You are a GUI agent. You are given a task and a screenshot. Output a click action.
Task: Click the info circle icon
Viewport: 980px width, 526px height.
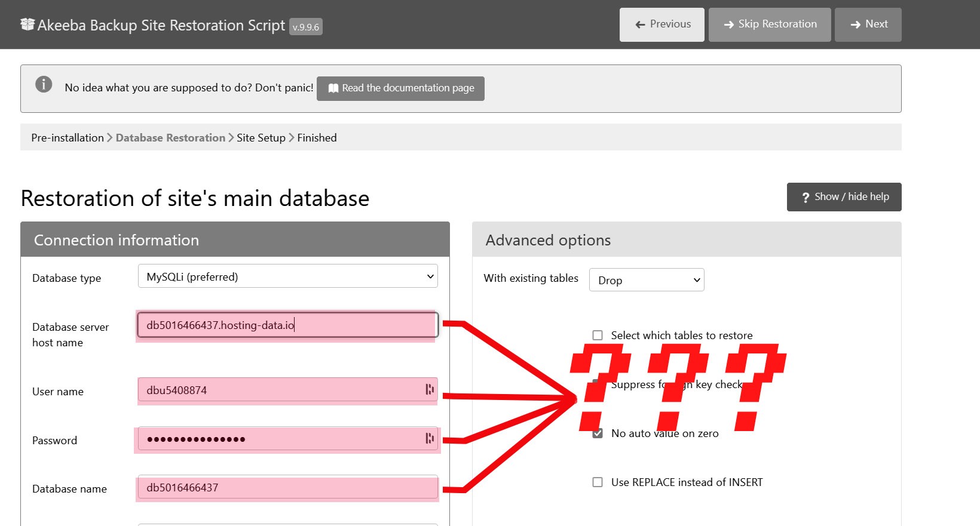pyautogui.click(x=44, y=84)
